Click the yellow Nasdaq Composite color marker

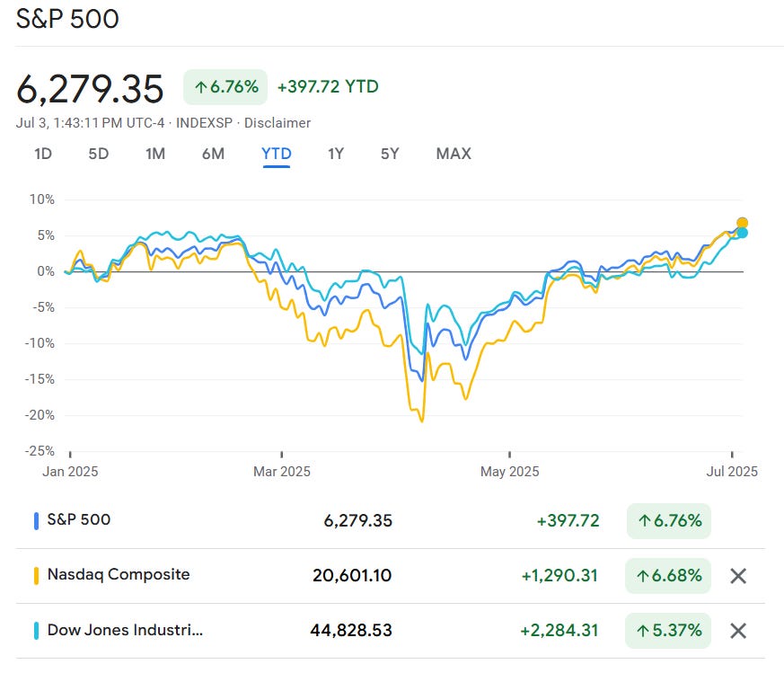(x=36, y=576)
